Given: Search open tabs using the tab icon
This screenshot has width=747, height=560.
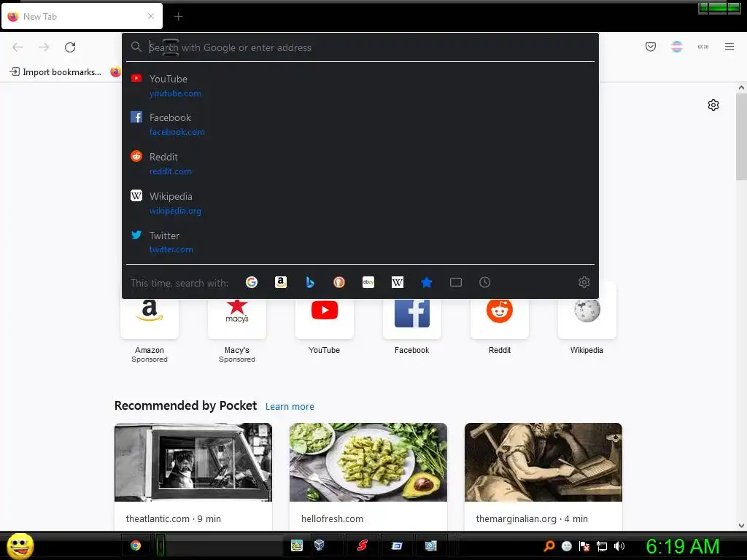Looking at the screenshot, I should 456,282.
